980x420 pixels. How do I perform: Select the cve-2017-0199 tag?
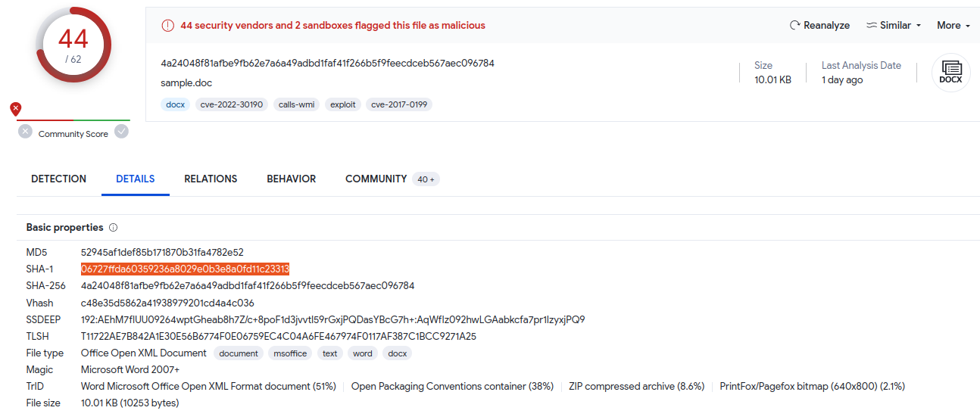click(x=399, y=104)
